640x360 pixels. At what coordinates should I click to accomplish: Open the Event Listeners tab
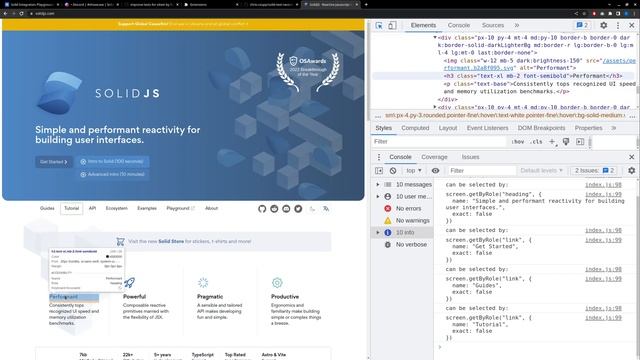[x=487, y=128]
